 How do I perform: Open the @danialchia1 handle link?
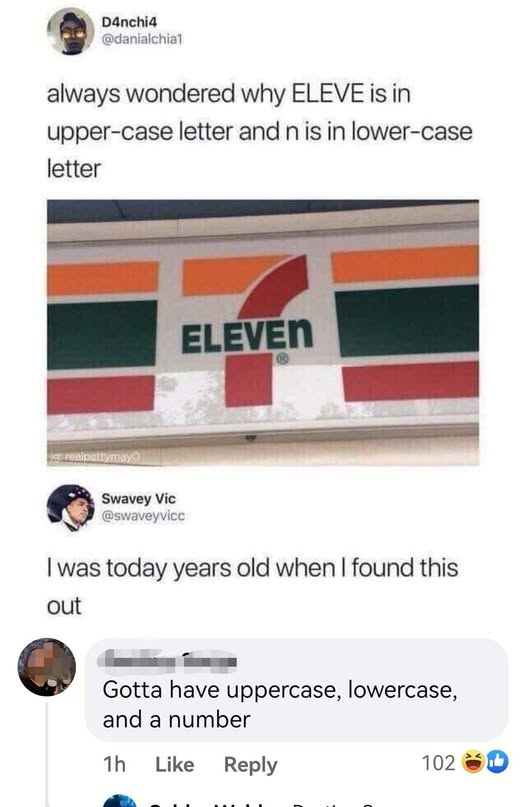pos(142,39)
